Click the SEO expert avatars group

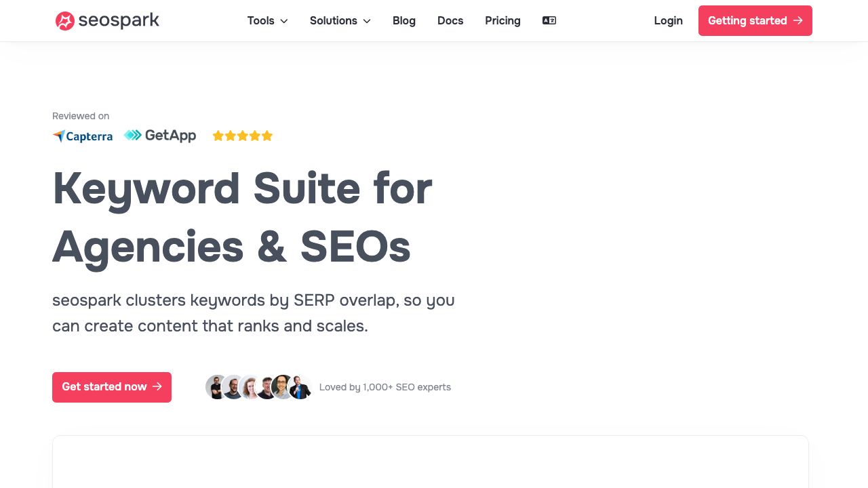tap(258, 387)
